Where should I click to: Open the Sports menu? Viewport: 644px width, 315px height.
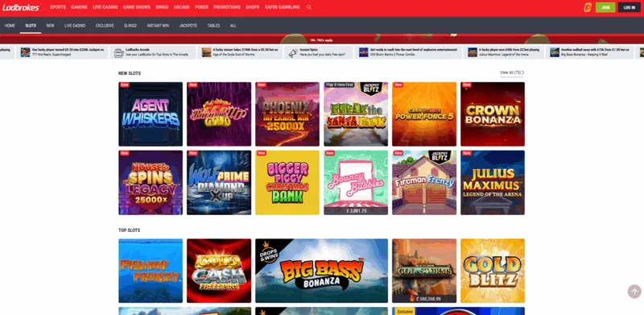[x=58, y=7]
